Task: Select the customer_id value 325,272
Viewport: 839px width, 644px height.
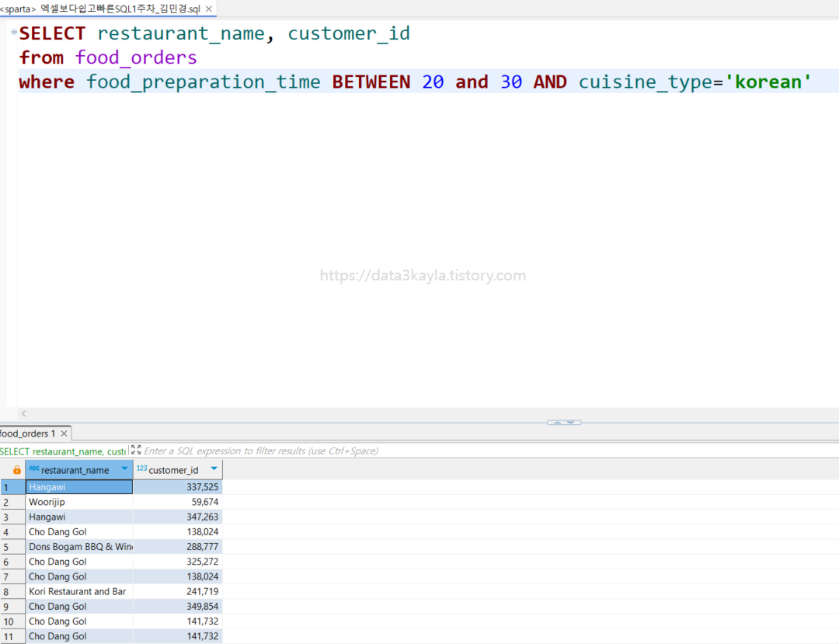Action: coord(178,562)
